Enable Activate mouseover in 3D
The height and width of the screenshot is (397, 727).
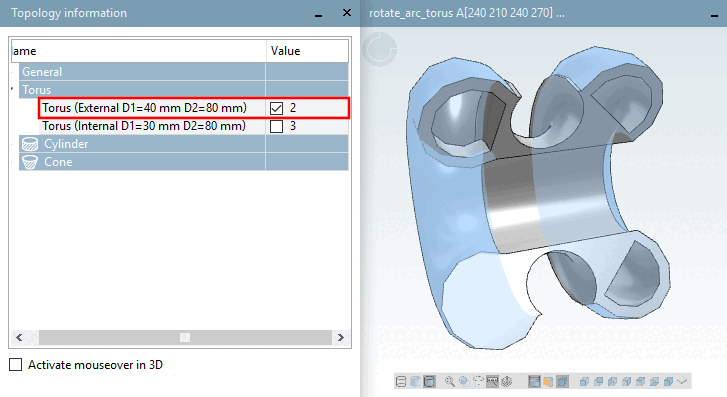coord(16,365)
